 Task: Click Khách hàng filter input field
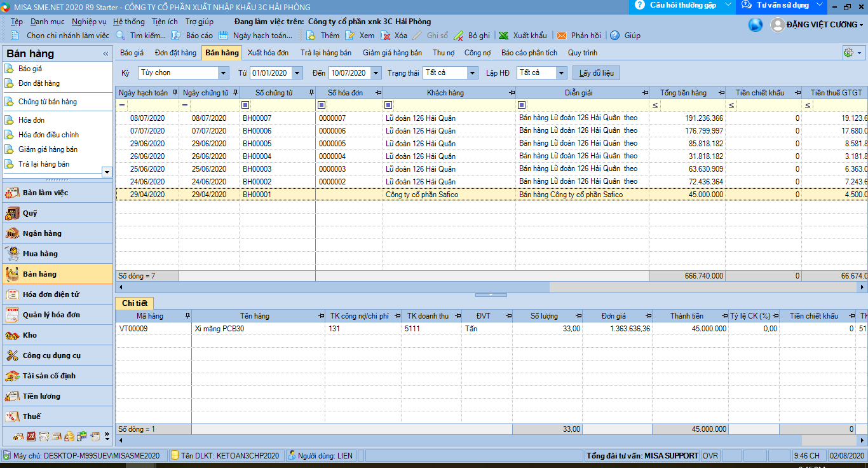click(x=454, y=105)
